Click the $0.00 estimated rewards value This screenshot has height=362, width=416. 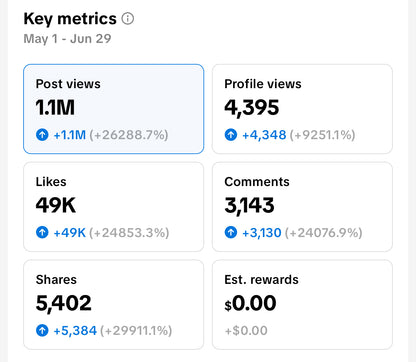coord(250,303)
